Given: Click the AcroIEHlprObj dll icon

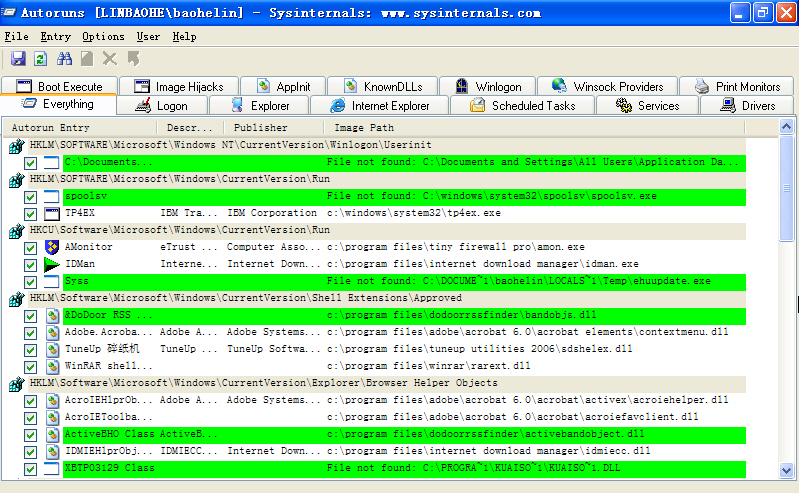Looking at the screenshot, I should click(52, 400).
